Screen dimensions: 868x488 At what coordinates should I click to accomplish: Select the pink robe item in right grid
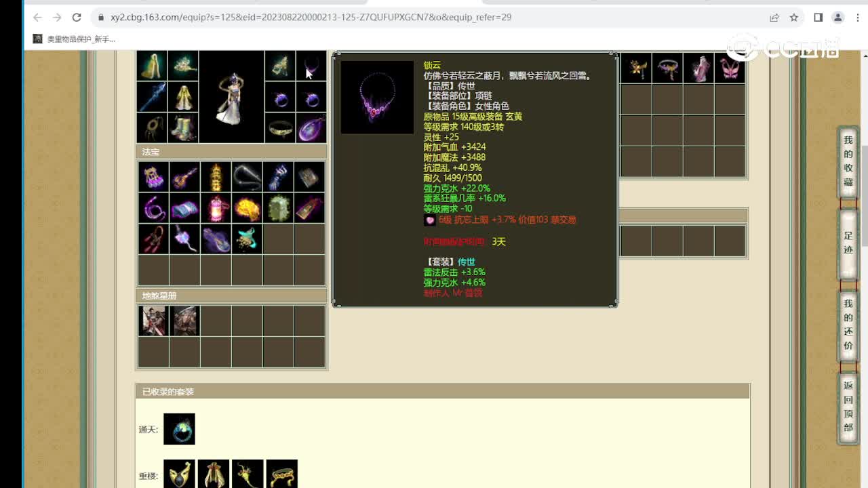[698, 68]
